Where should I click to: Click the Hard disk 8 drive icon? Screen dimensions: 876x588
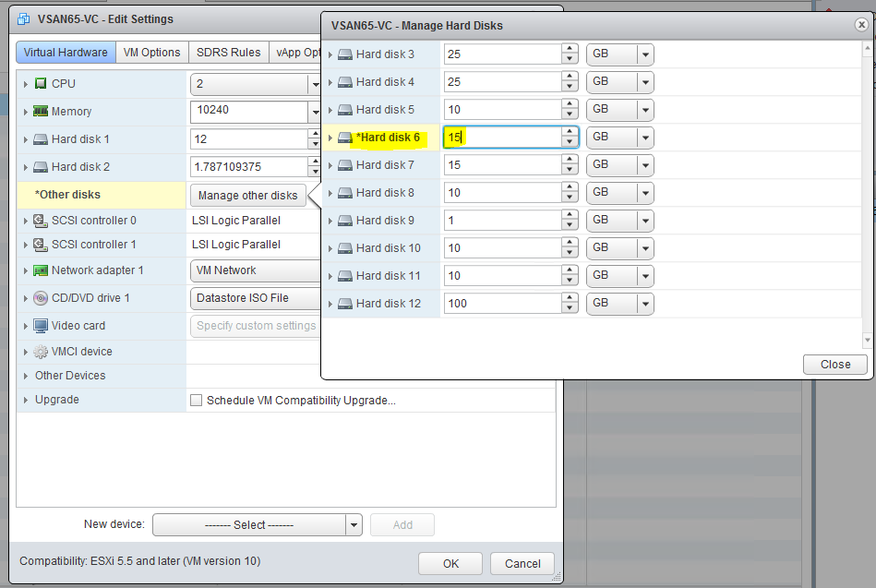pyautogui.click(x=345, y=193)
